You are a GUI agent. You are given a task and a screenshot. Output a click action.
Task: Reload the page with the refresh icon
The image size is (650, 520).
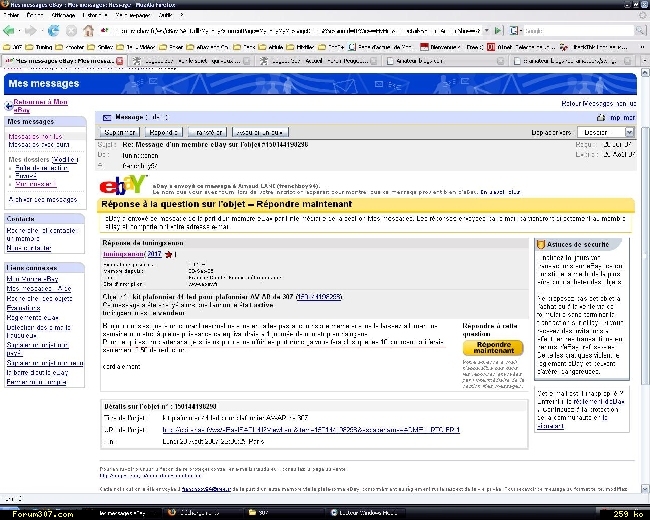53,31
